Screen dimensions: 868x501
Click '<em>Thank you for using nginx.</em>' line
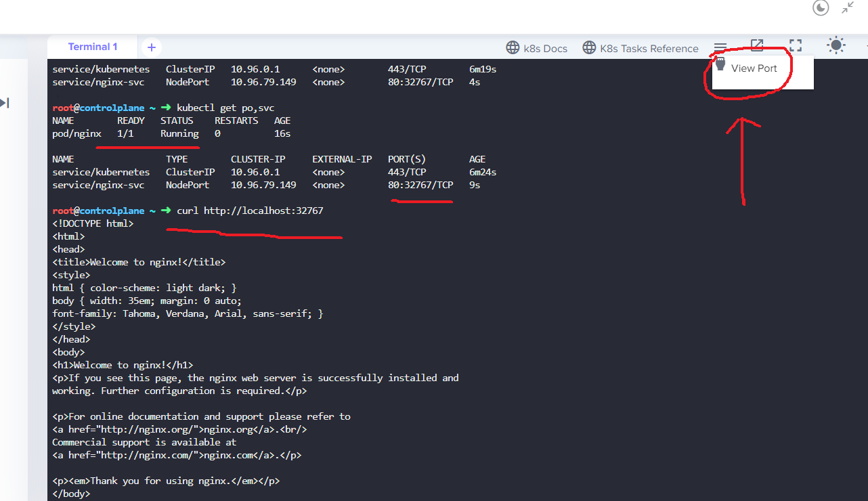coord(166,481)
